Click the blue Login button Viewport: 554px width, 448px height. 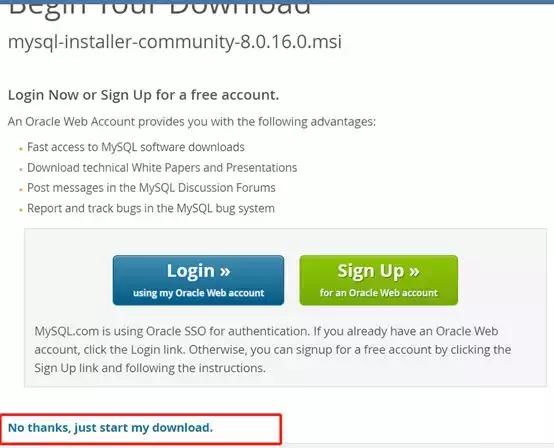[198, 280]
